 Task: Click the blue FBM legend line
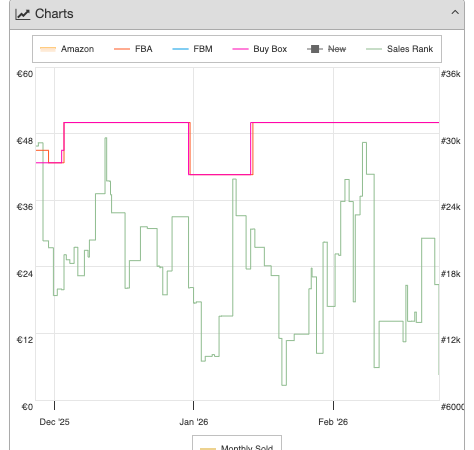180,49
